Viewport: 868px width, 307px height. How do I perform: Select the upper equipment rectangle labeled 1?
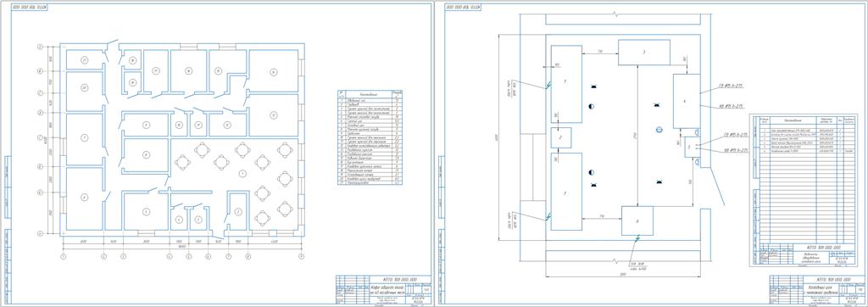(x=566, y=84)
